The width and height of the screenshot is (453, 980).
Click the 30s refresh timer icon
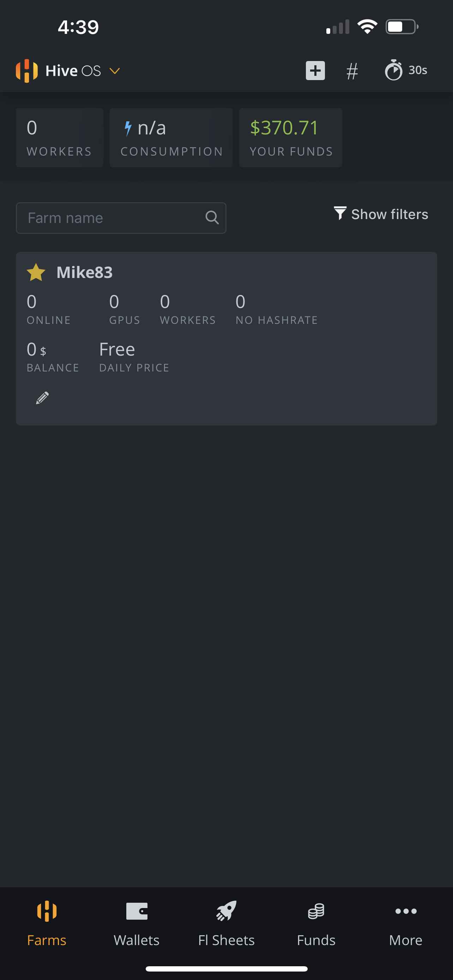coord(394,71)
